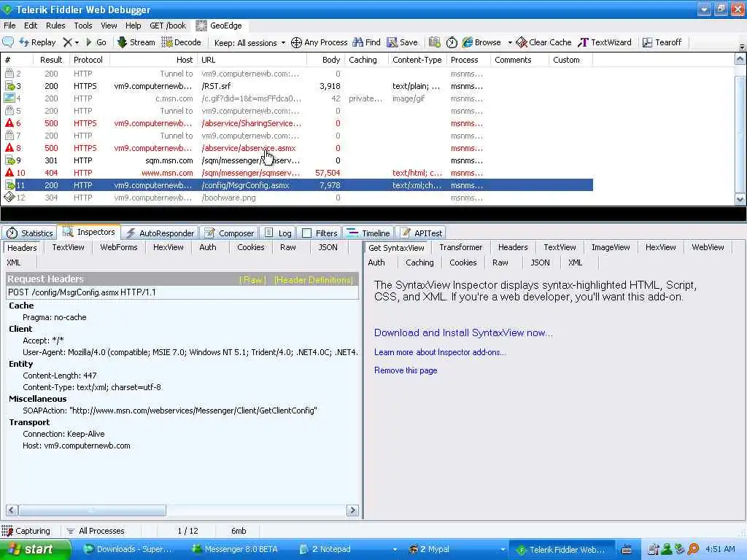Click Learn more about Inspector add-ons link
This screenshot has height=560, width=747.
(x=440, y=352)
